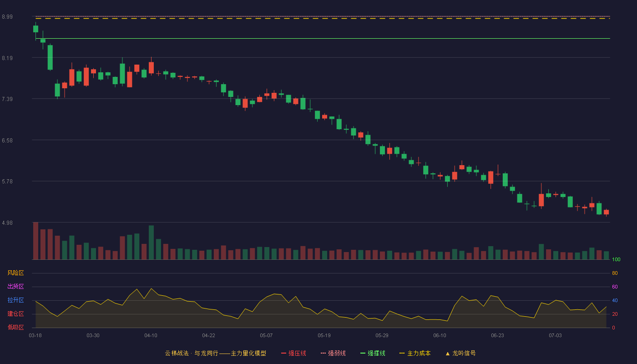Click the 5.78 price axis label
This screenshot has height=364, width=637.
click(7, 182)
